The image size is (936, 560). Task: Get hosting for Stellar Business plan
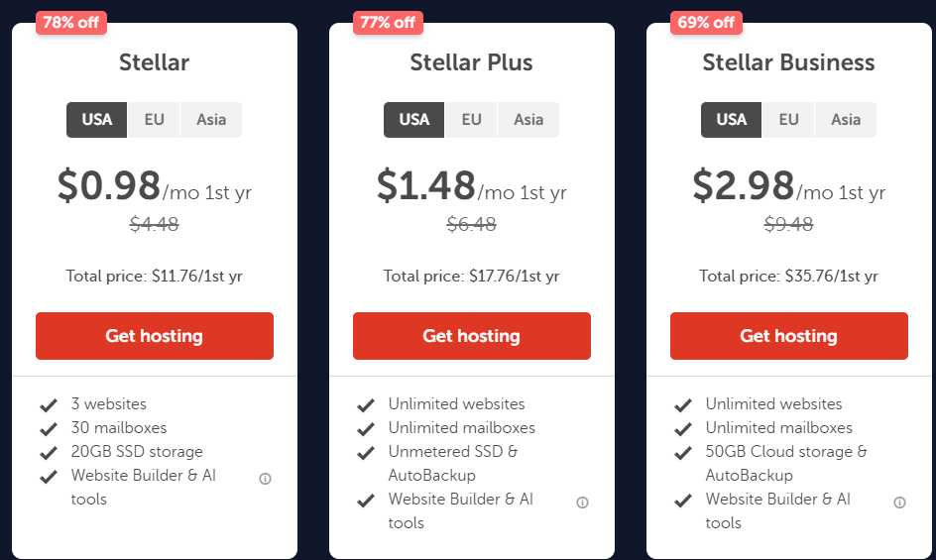click(789, 336)
